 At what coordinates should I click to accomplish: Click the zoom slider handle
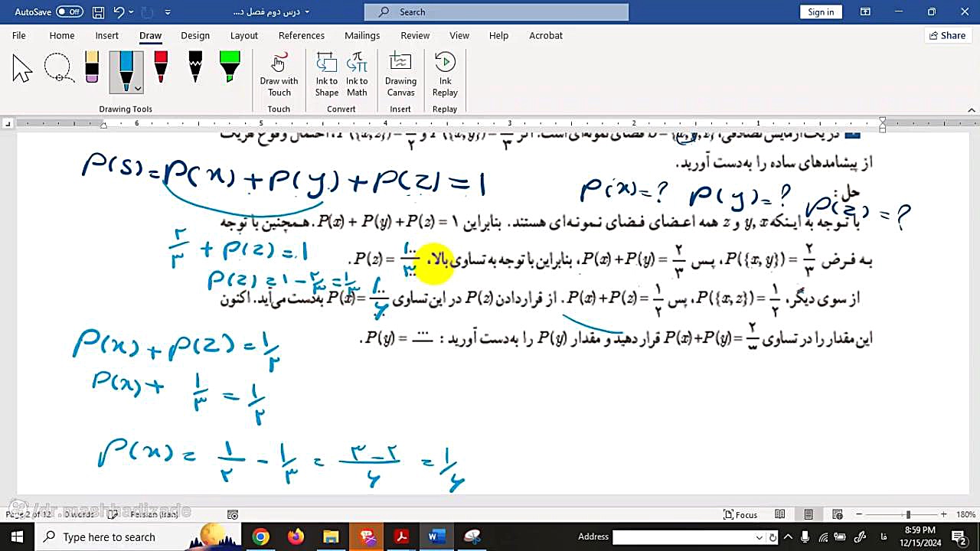coord(908,515)
